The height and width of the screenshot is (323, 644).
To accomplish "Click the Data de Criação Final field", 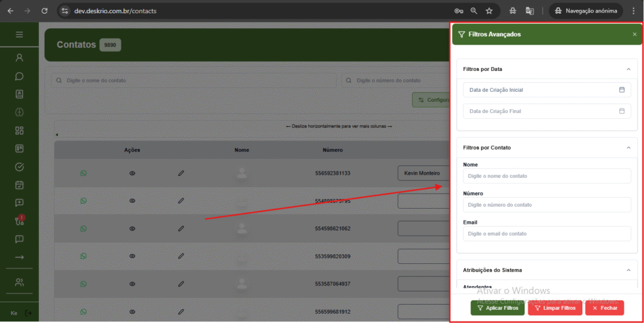I will (546, 111).
